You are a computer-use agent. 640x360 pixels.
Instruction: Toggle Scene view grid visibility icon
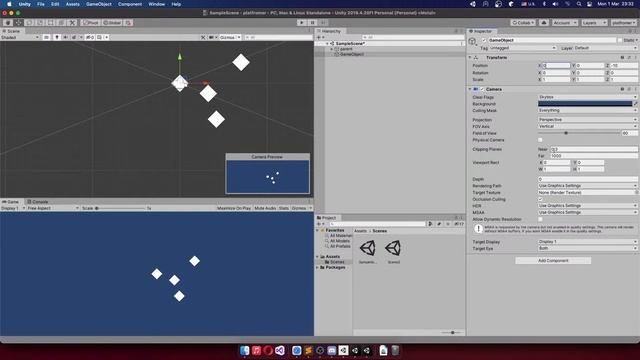pyautogui.click(x=99, y=37)
